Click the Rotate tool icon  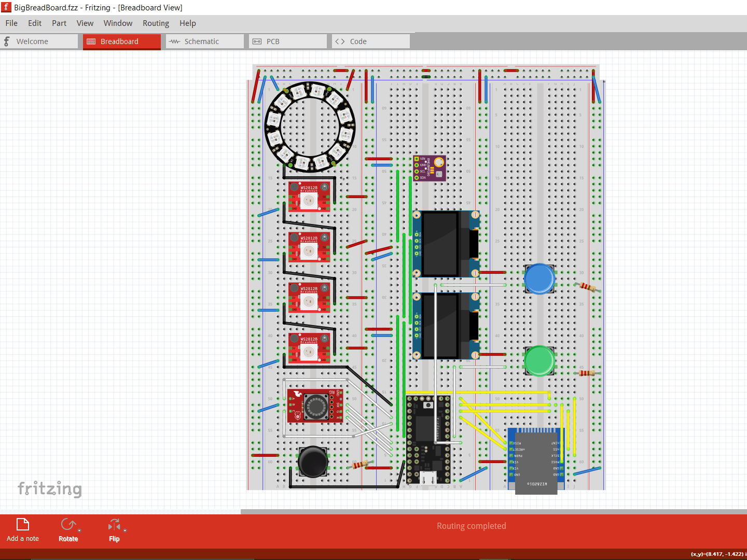click(67, 525)
